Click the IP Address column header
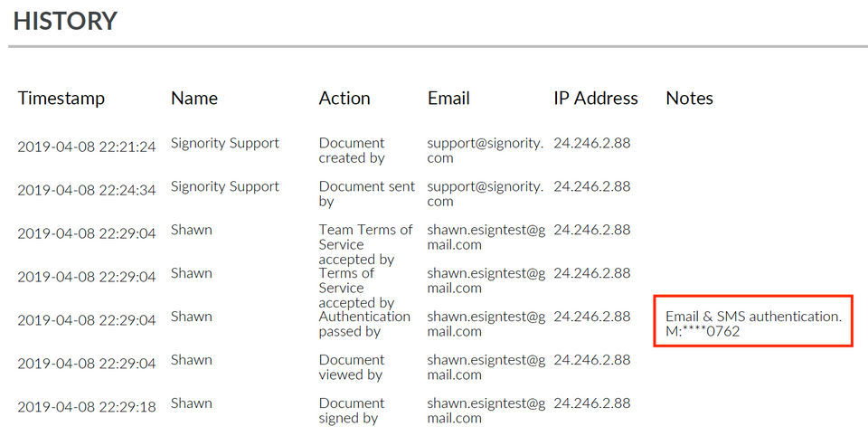868x436 pixels. point(596,99)
